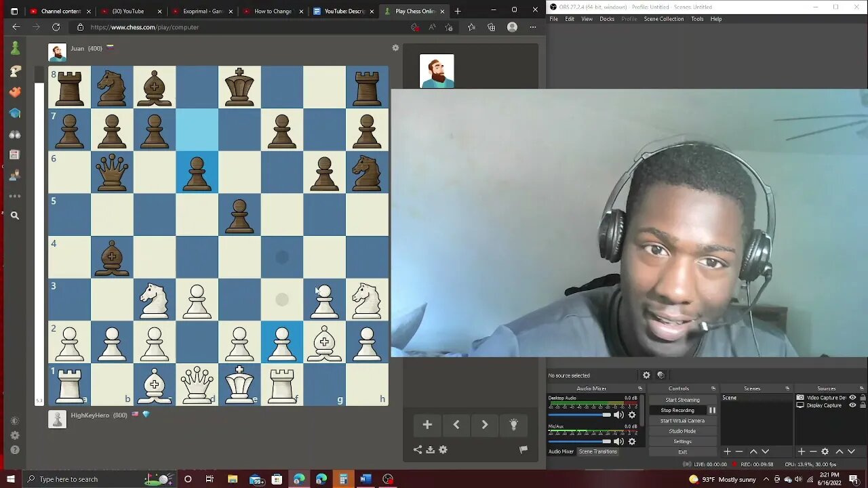Mute Desktop Audio in OBS mixer
Viewport: 868px width, 488px height.
pyautogui.click(x=618, y=415)
